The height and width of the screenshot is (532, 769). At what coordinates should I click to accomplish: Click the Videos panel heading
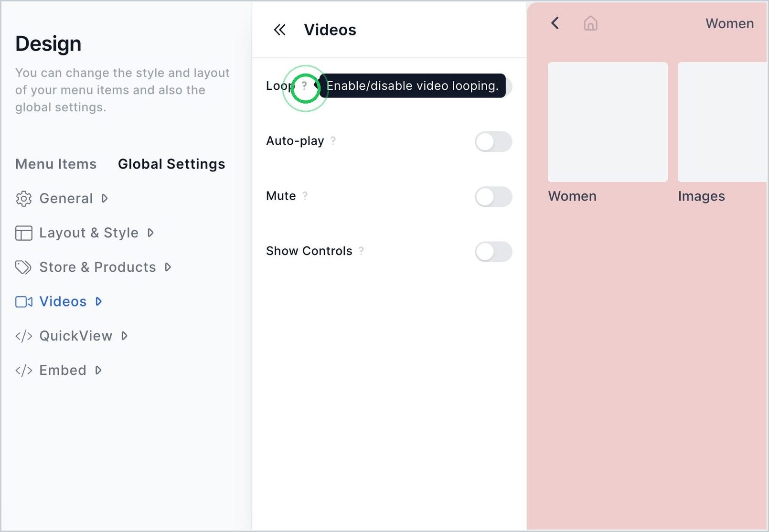pyautogui.click(x=330, y=30)
